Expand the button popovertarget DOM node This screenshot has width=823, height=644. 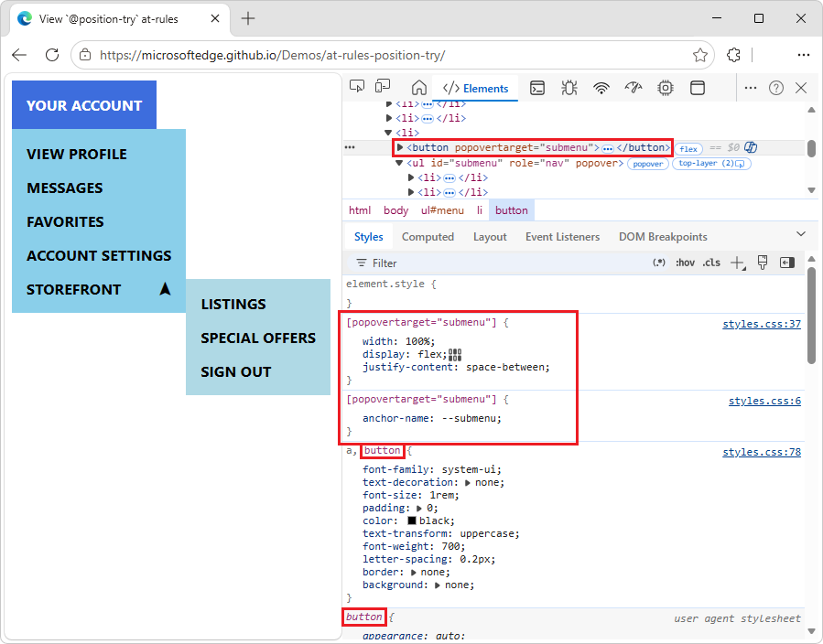point(400,147)
